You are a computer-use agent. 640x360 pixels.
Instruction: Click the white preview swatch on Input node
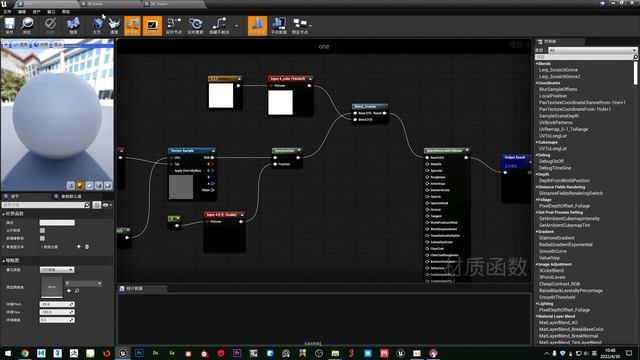tap(280, 102)
